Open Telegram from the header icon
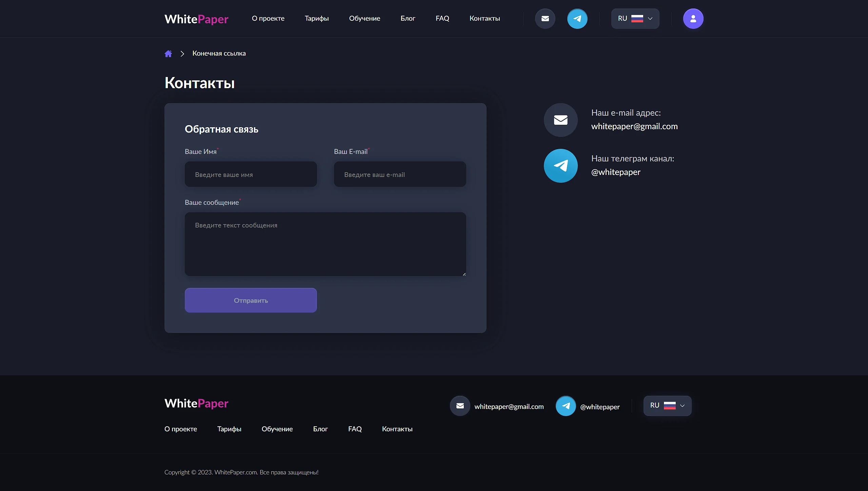 (x=577, y=19)
